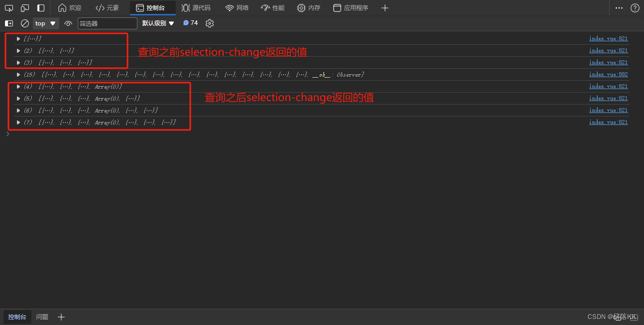The image size is (644, 325).
Task: Expand the (4) array log entry
Action: tap(18, 86)
